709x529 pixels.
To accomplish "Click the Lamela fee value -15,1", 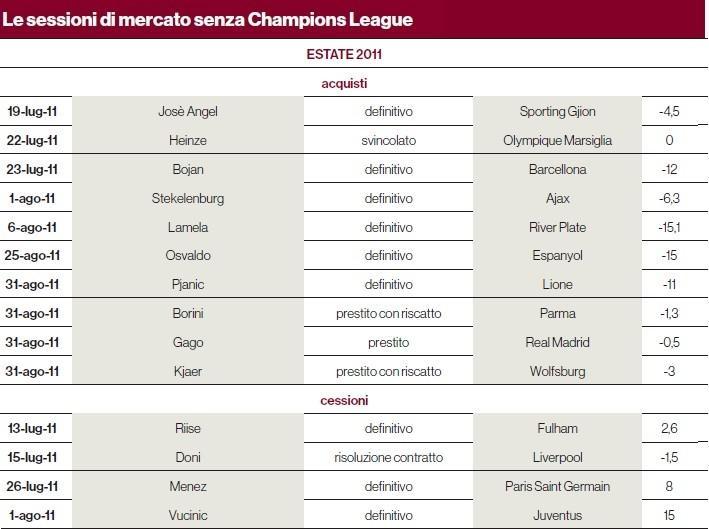I will [x=669, y=227].
